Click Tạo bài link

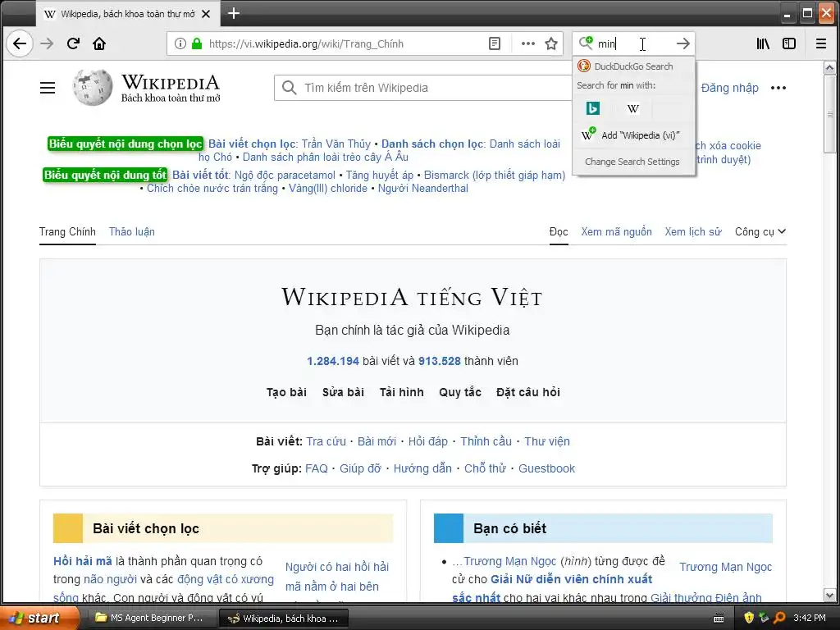(x=286, y=392)
